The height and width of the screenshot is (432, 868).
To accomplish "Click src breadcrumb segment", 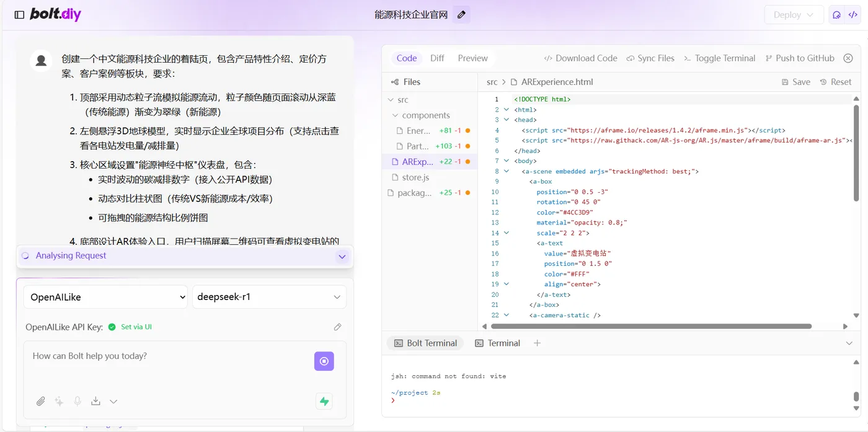I will pyautogui.click(x=492, y=82).
